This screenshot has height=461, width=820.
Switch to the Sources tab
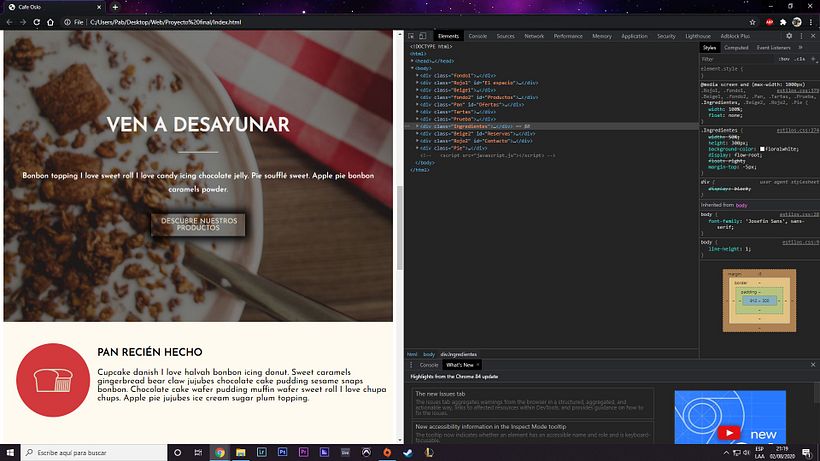coord(505,36)
